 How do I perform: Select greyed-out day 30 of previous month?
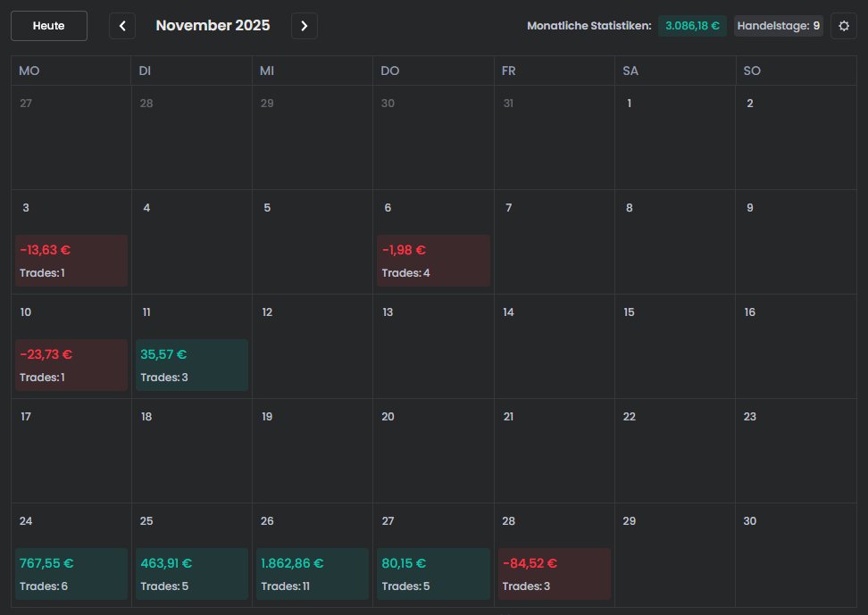(433, 137)
